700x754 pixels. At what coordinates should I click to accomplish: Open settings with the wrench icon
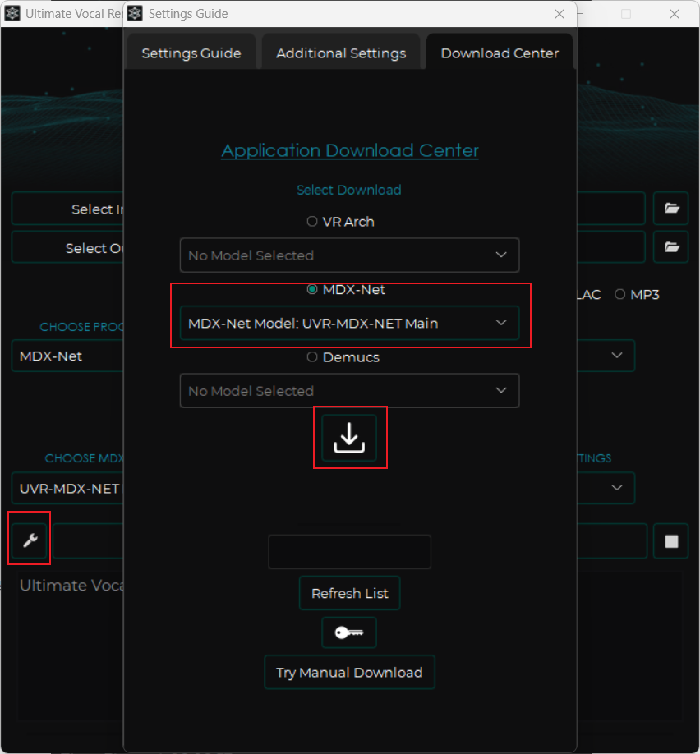30,540
